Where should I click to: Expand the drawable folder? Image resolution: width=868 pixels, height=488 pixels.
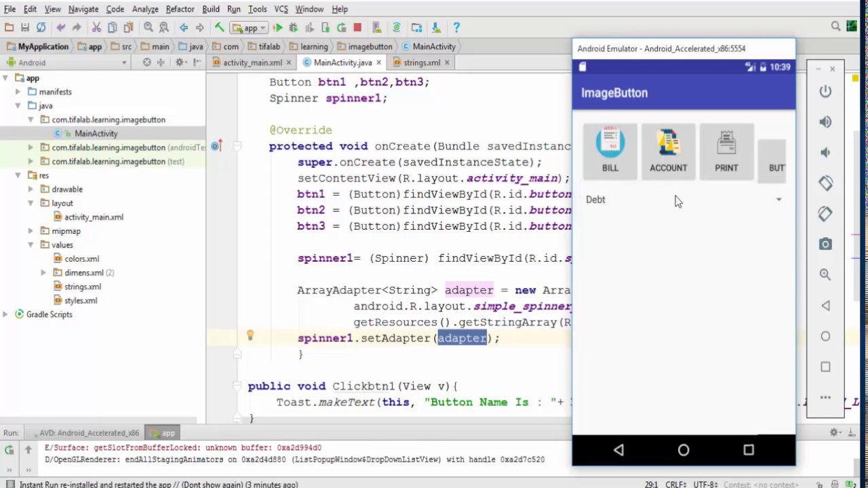coord(31,189)
